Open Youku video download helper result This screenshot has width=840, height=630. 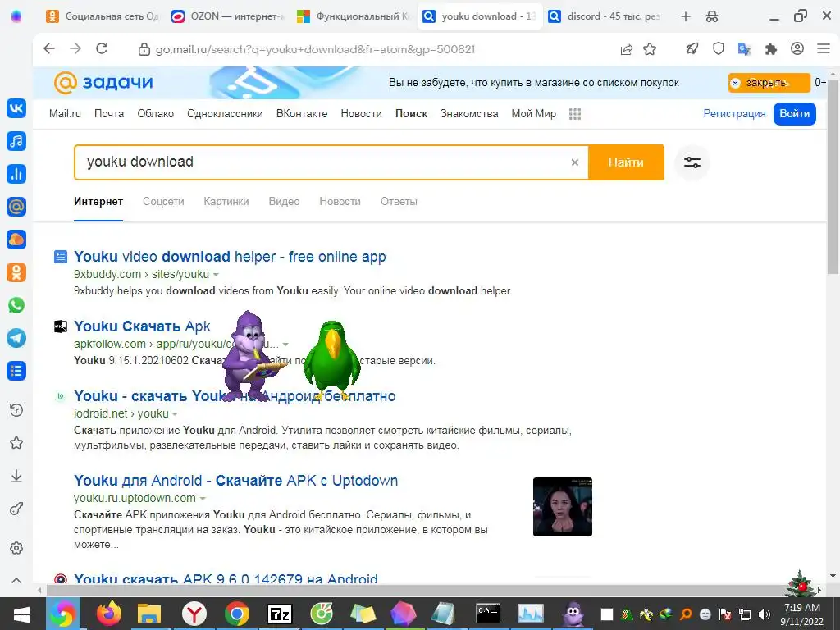(x=230, y=257)
